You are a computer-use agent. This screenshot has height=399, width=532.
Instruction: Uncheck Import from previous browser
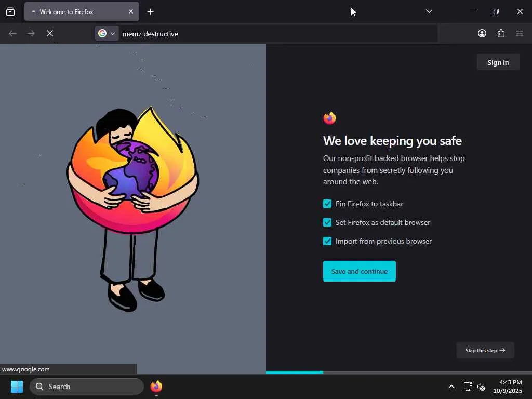click(x=327, y=241)
